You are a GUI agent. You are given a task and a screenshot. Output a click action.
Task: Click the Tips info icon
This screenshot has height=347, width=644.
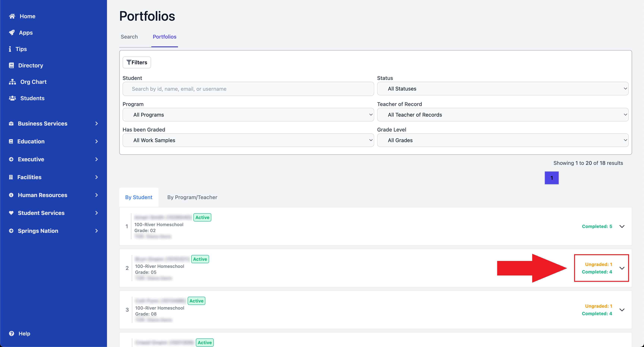(10, 49)
